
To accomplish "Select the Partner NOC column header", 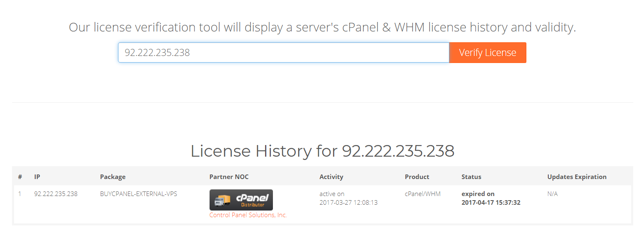I will (229, 177).
